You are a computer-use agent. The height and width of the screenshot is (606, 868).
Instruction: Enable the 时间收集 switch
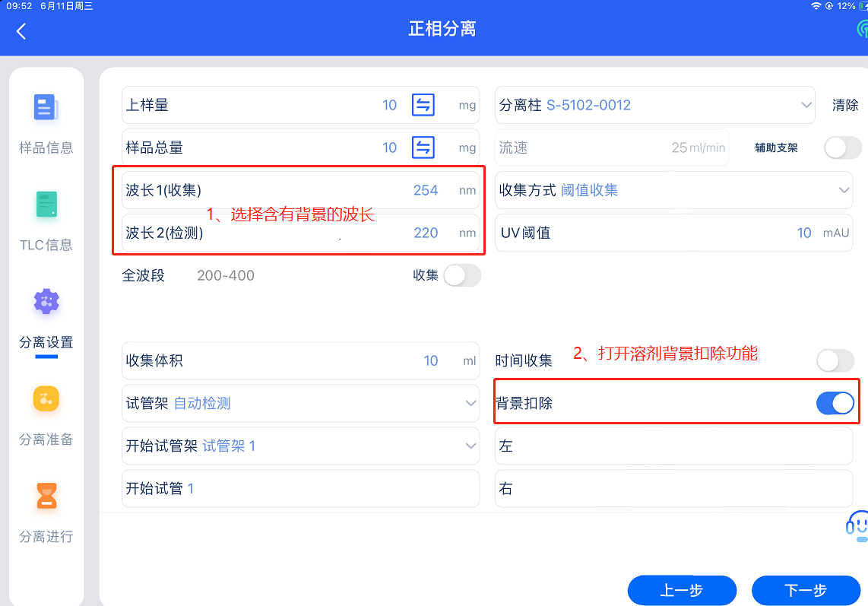835,360
